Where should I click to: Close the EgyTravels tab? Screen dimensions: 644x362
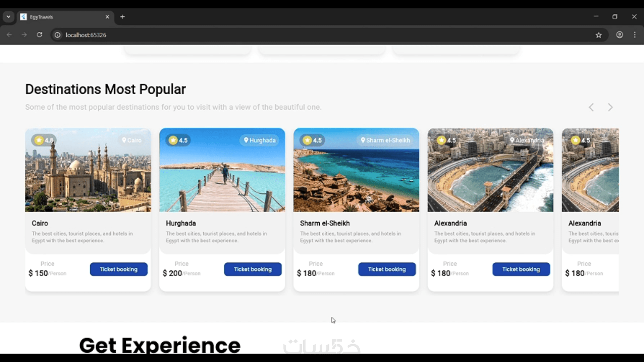pos(107,17)
